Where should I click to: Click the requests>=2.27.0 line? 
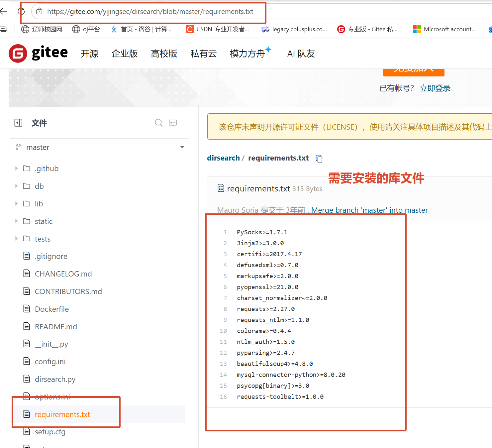click(266, 309)
